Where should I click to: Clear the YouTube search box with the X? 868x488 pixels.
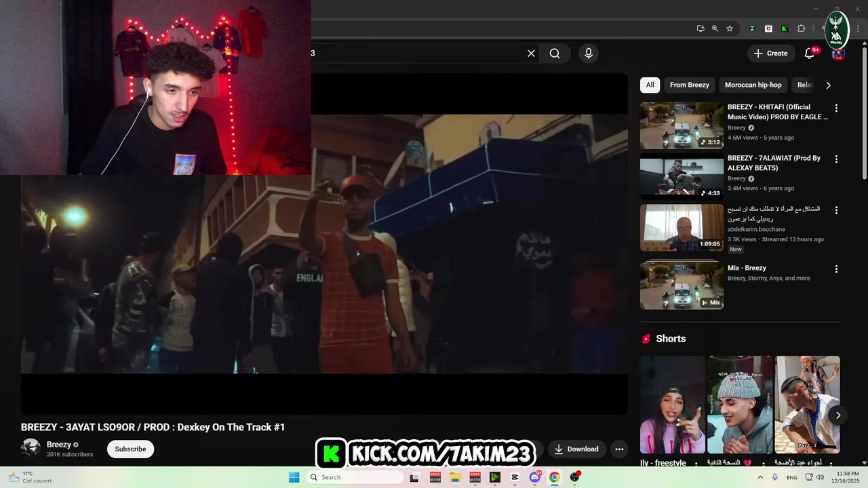pos(531,54)
